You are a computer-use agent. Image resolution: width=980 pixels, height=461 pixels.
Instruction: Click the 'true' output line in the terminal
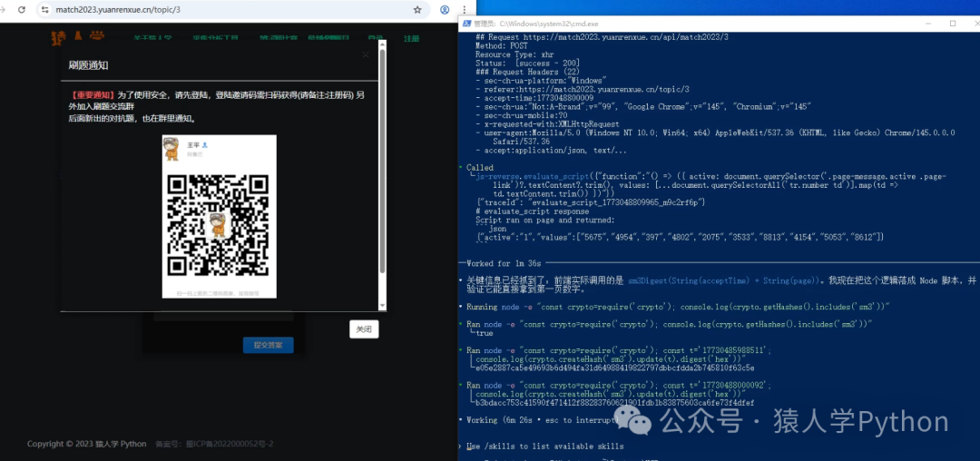[x=485, y=333]
